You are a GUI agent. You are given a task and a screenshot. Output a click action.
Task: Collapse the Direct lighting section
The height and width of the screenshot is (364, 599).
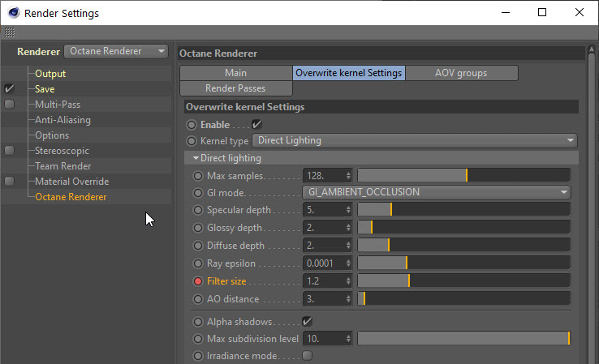coord(196,158)
